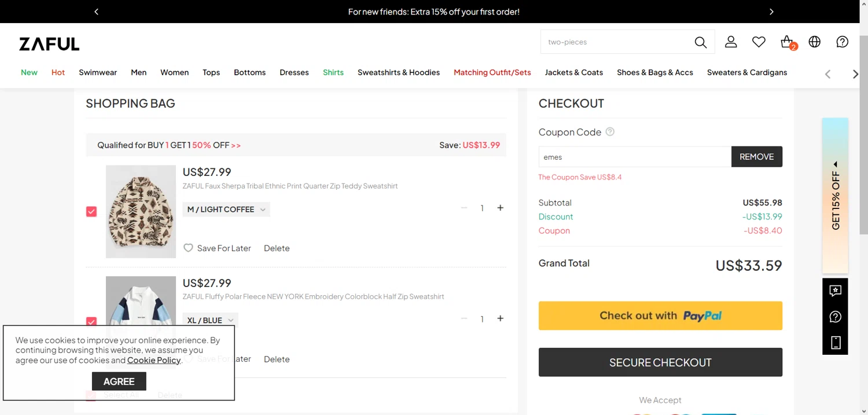Open the tribal print sweatshirt thumbnail

point(141,211)
